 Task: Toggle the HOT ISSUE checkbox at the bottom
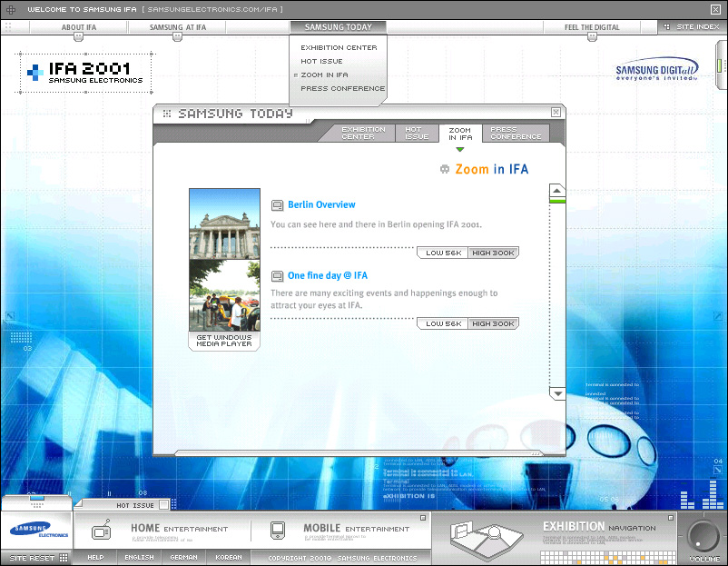pyautogui.click(x=163, y=504)
